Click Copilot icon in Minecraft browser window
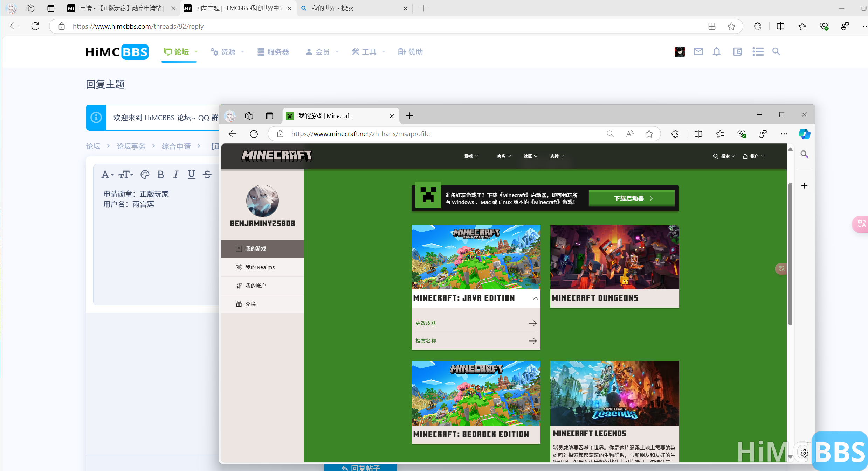868x471 pixels. point(804,134)
